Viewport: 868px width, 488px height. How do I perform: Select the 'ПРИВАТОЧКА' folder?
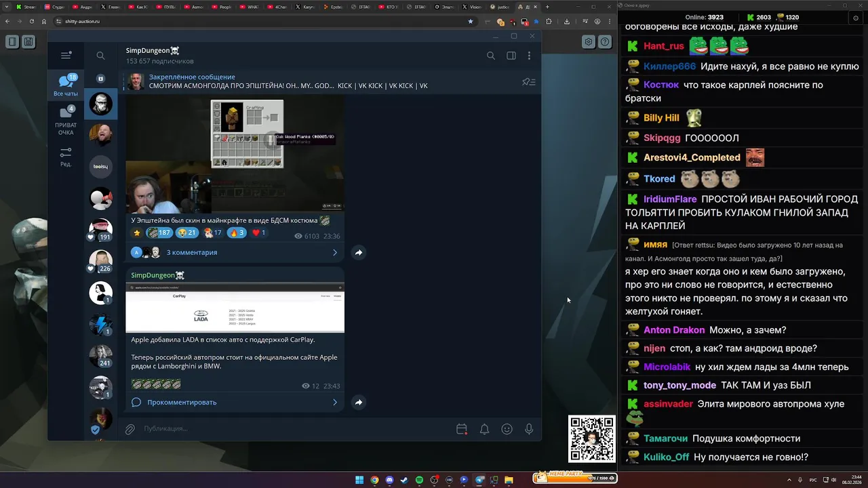[x=66, y=121]
